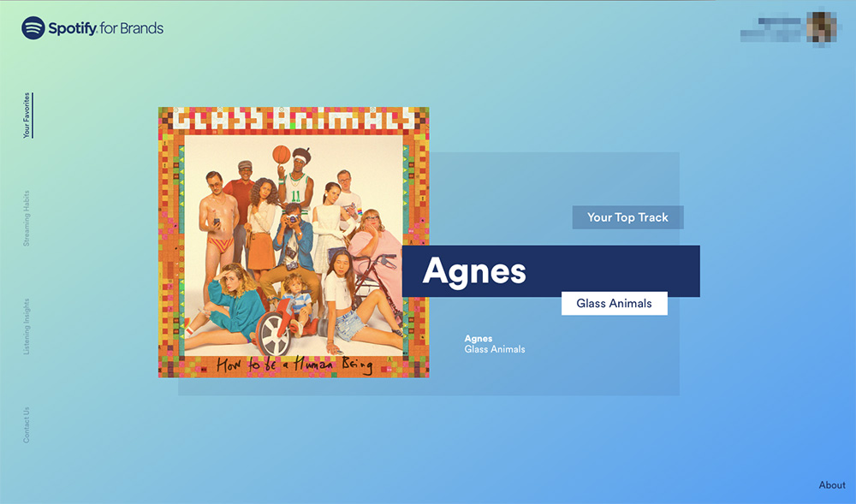
Task: Click the large Agnes track title banner
Action: [550, 271]
